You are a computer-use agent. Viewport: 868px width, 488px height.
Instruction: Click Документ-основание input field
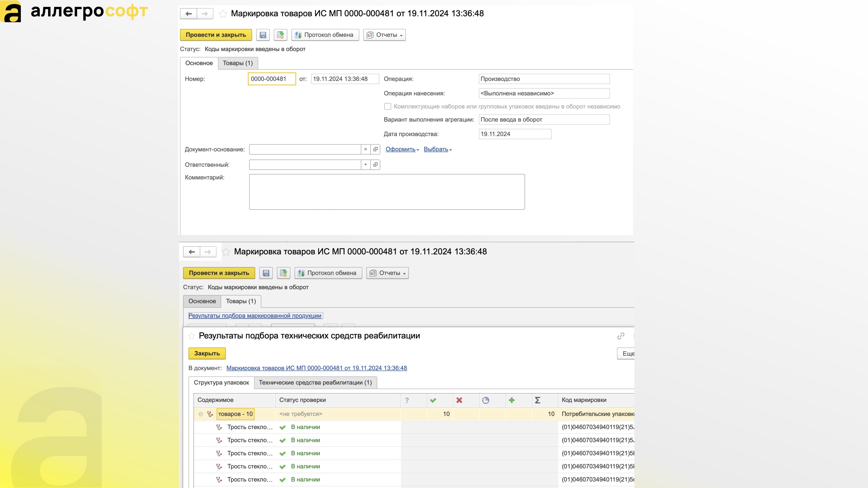coord(305,149)
